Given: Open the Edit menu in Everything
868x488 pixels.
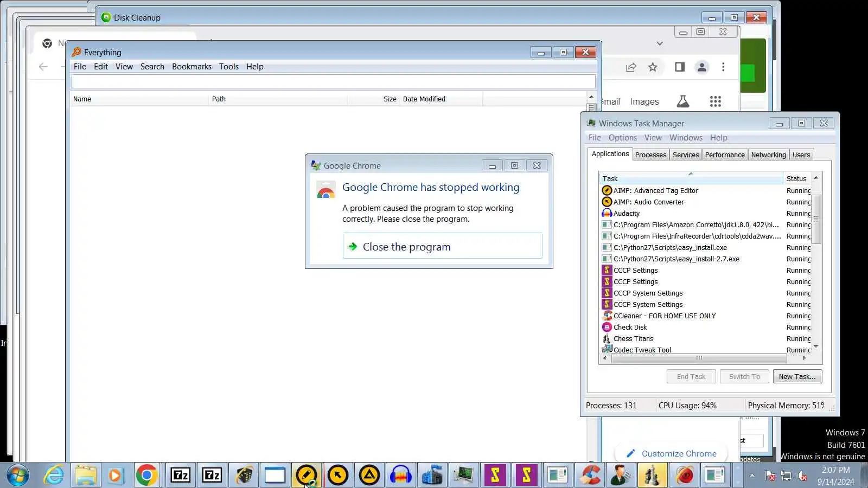Looking at the screenshot, I should 101,67.
